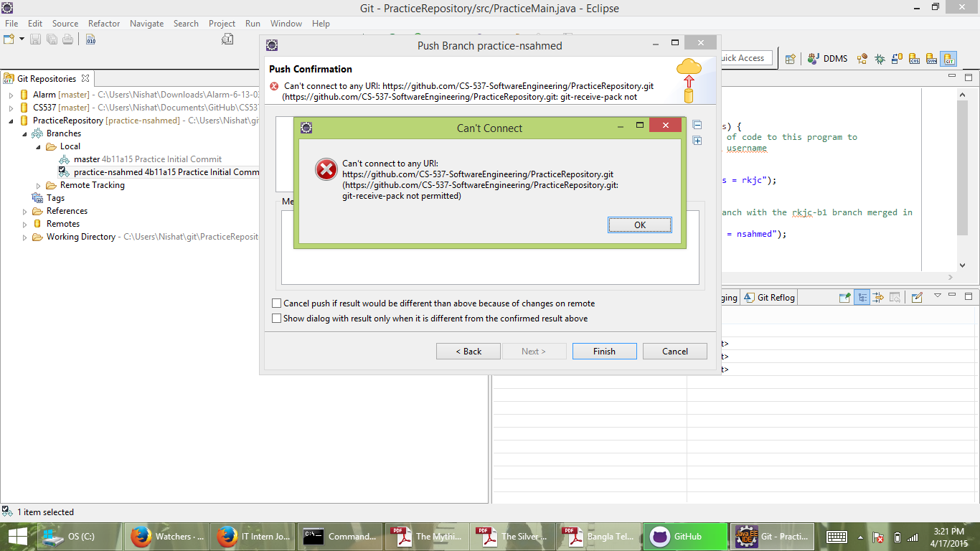
Task: Open the Refactor menu
Action: click(x=104, y=24)
